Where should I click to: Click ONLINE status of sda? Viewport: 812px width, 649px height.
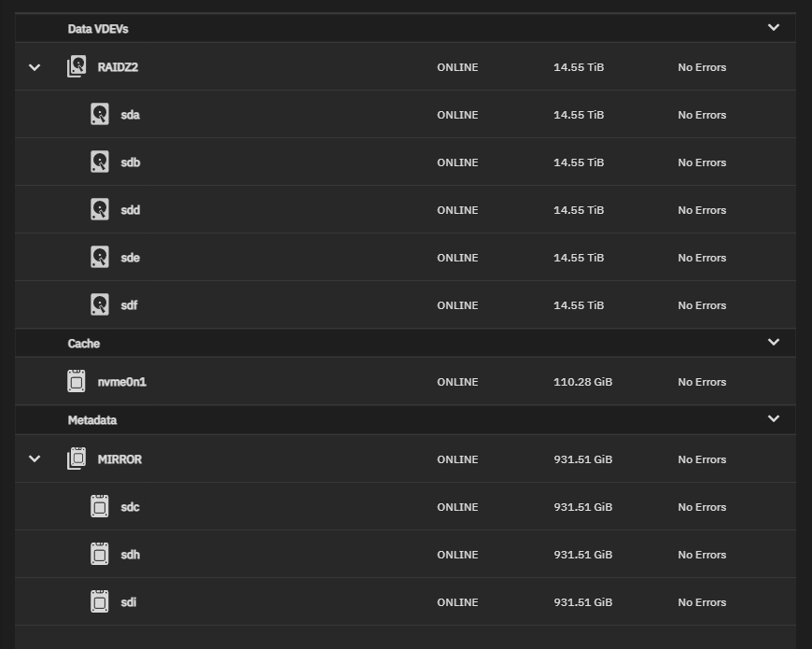(457, 115)
